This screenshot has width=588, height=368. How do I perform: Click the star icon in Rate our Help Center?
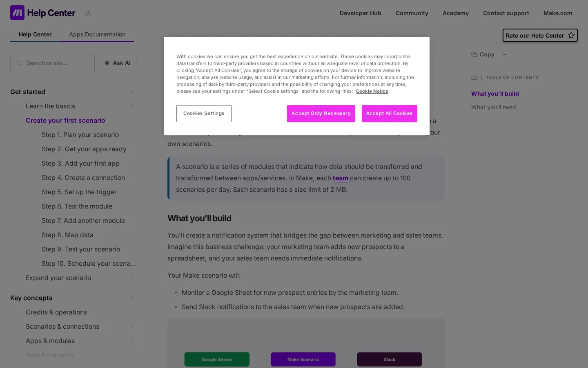[x=571, y=35]
